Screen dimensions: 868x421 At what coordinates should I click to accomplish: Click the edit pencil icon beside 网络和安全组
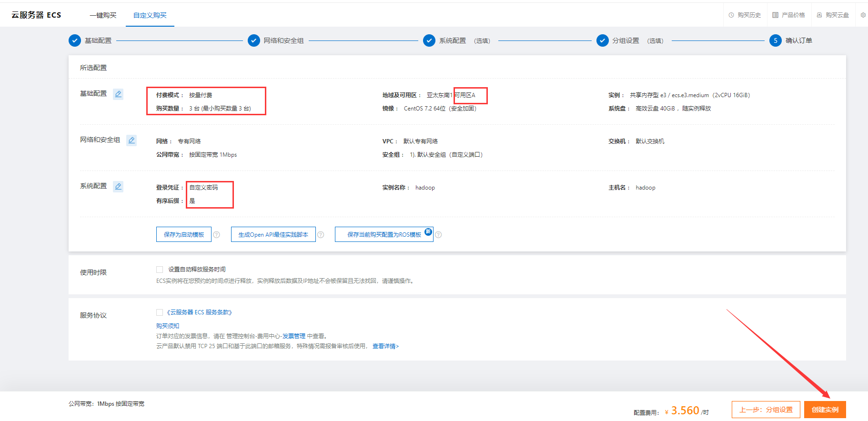point(131,140)
